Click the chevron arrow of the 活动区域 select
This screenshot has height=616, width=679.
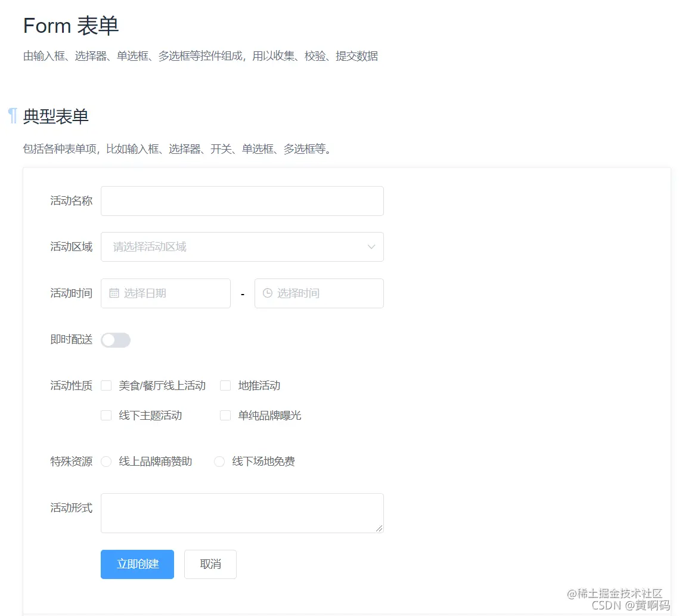coord(371,247)
